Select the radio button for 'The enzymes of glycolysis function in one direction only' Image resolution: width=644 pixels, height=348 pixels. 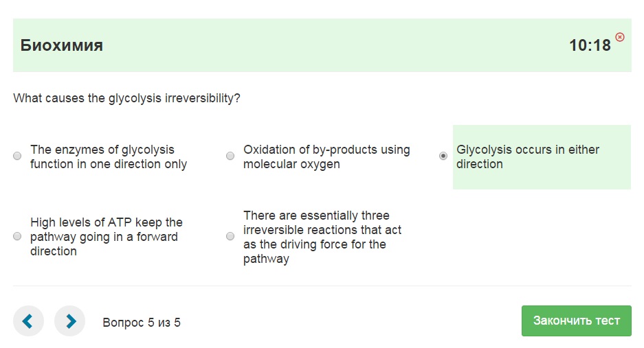(17, 156)
